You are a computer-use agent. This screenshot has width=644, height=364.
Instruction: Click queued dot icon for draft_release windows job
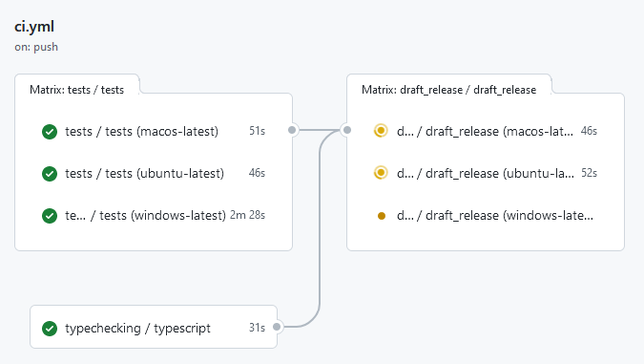click(381, 216)
